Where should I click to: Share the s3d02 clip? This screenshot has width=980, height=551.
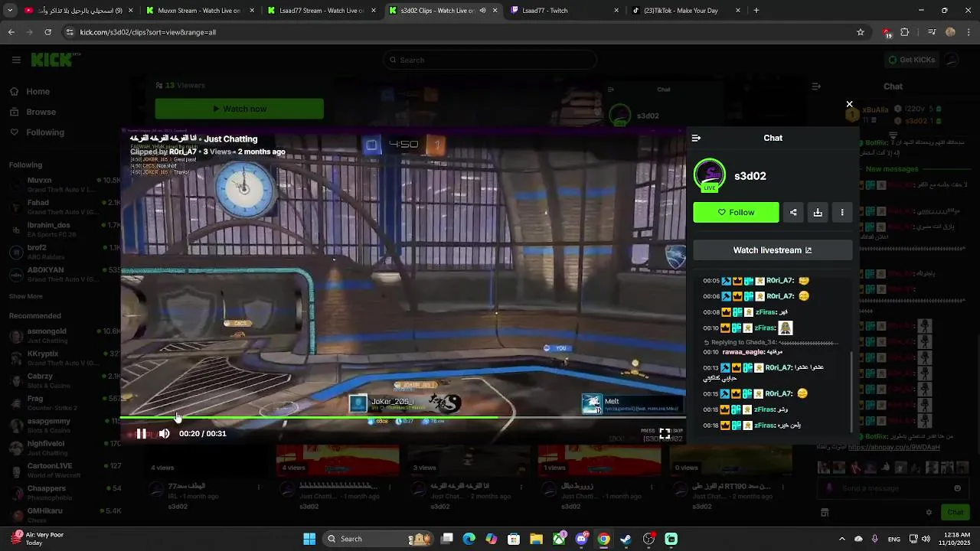click(793, 213)
